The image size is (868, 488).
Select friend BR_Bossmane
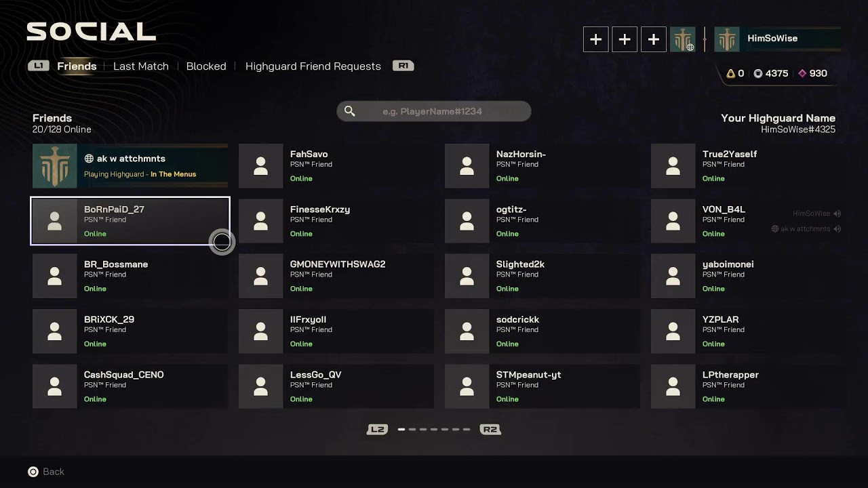click(130, 276)
